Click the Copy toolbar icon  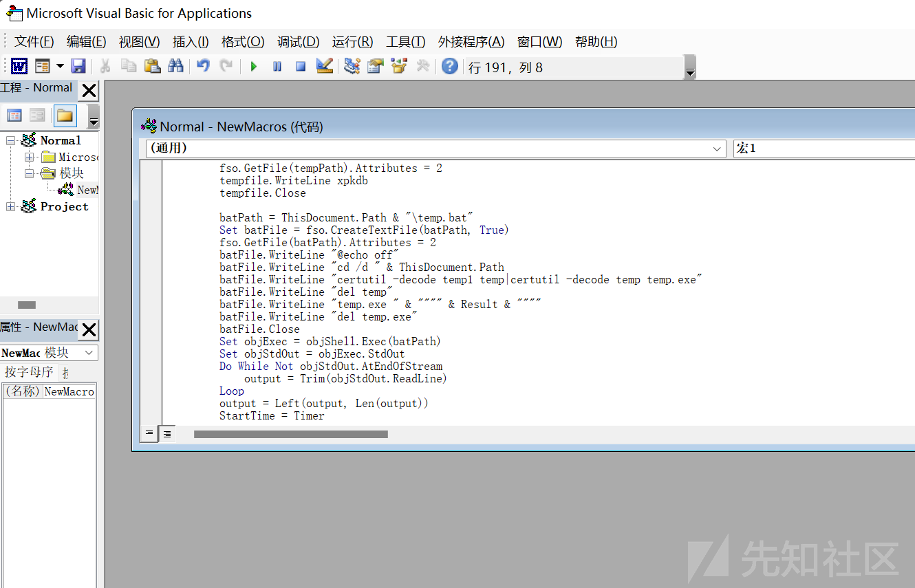click(x=129, y=66)
